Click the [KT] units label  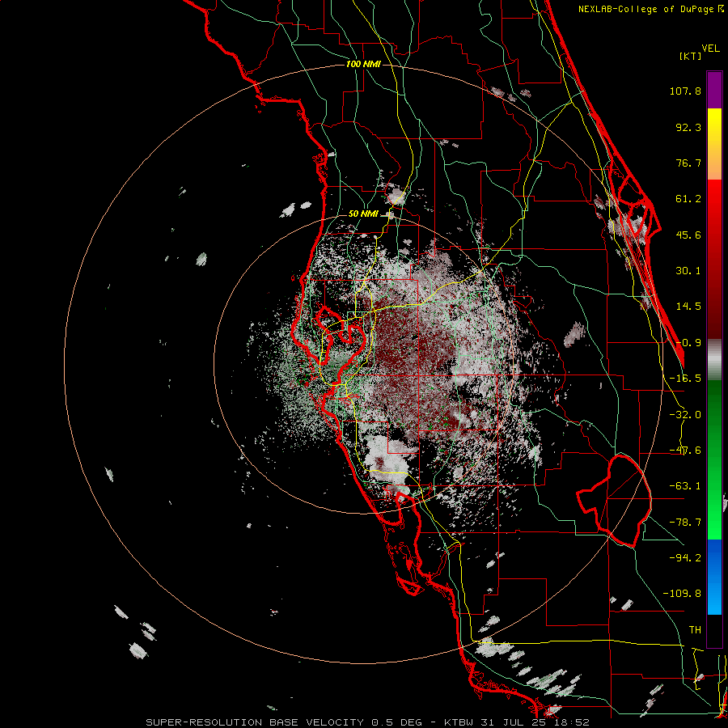tap(690, 56)
